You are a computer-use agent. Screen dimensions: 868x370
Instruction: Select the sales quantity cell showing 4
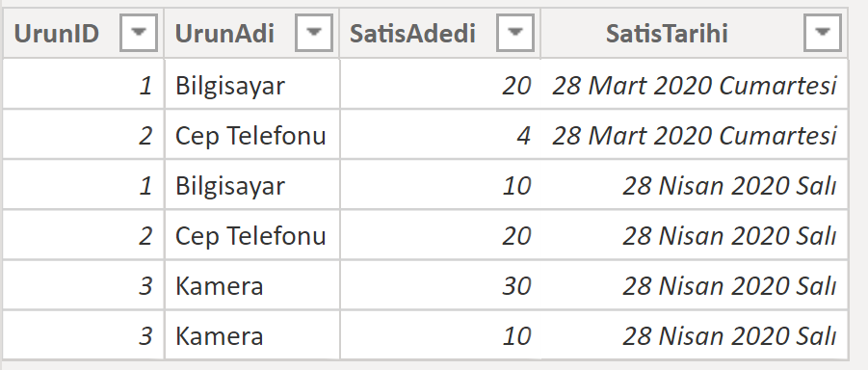(x=440, y=135)
